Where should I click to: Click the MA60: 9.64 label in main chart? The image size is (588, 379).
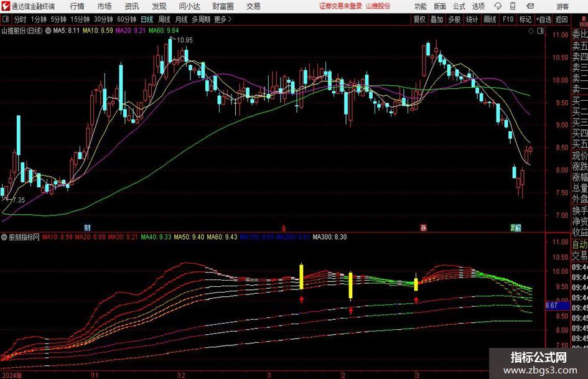(164, 30)
